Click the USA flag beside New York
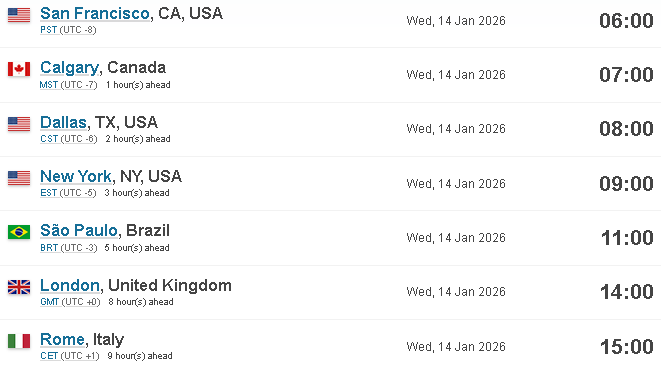Screen dimensions: 661x377 [19, 178]
